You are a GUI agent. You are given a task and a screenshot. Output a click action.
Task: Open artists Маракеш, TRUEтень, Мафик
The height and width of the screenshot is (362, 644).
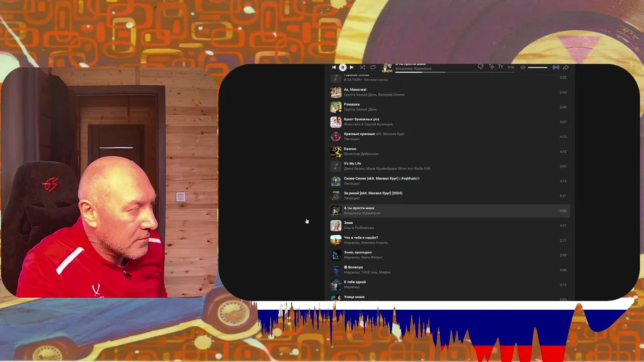tap(367, 272)
